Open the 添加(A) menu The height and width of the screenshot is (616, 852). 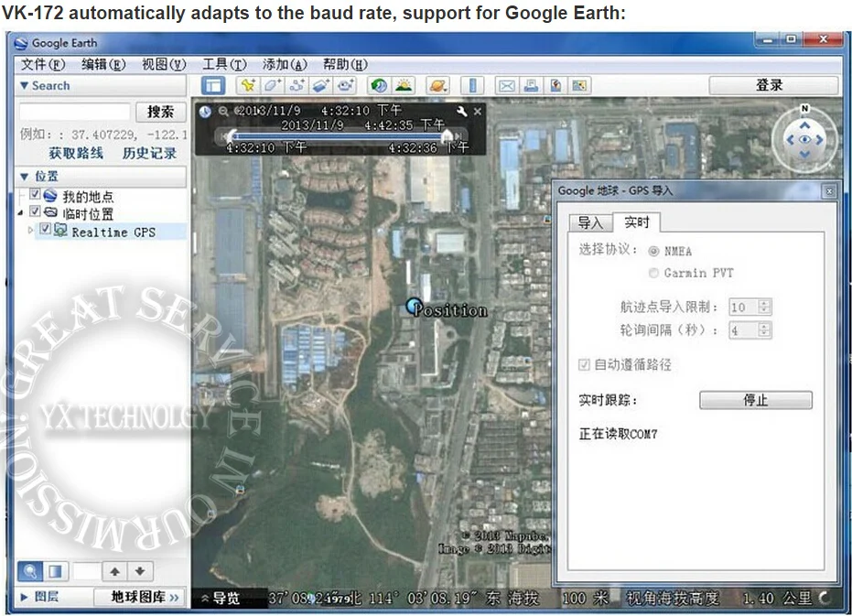click(x=285, y=64)
